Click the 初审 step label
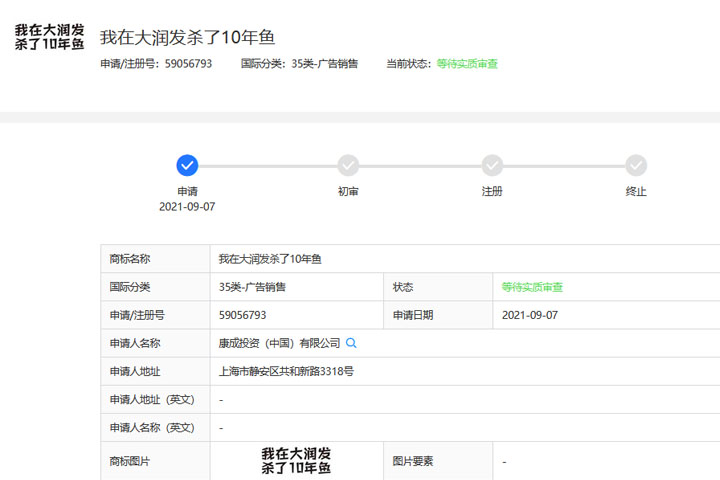 click(348, 192)
